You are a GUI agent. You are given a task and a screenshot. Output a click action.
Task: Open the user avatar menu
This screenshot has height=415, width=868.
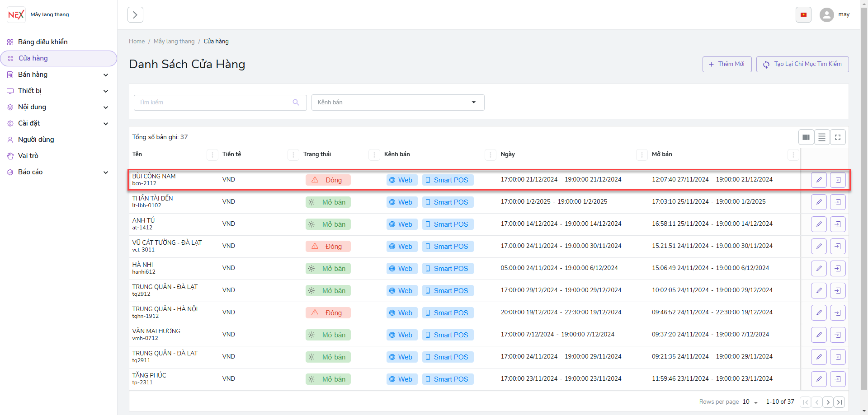(x=827, y=15)
